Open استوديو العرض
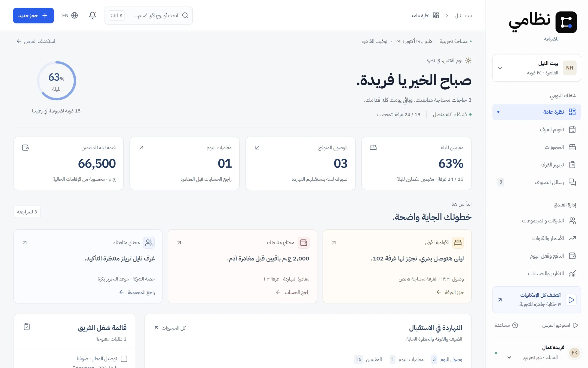This screenshot has height=368, width=588. (x=560, y=325)
